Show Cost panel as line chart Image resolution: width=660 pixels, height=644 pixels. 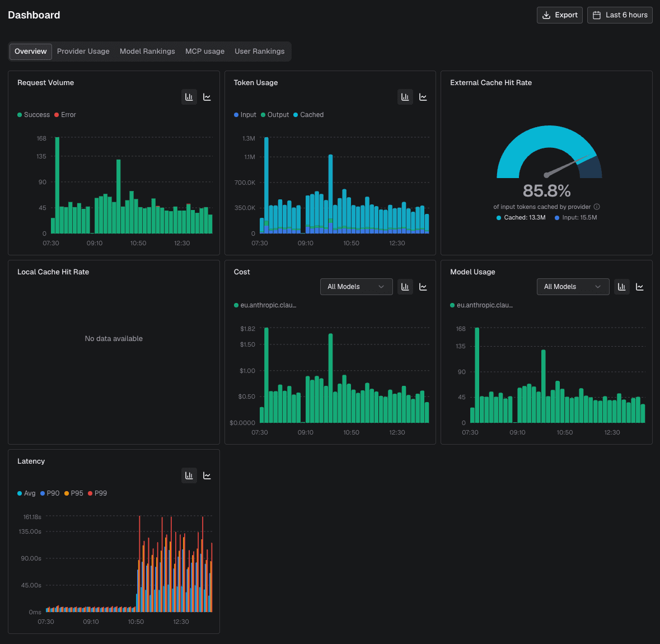423,287
